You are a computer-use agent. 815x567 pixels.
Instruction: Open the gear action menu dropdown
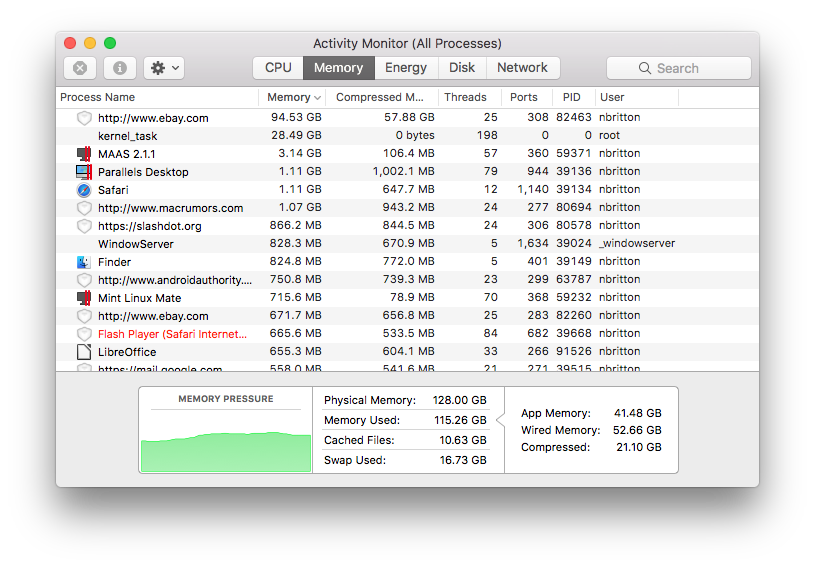coord(164,68)
